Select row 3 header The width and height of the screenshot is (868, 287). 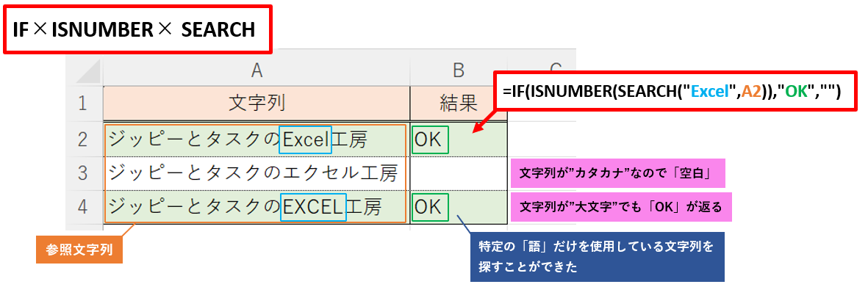coord(84,173)
